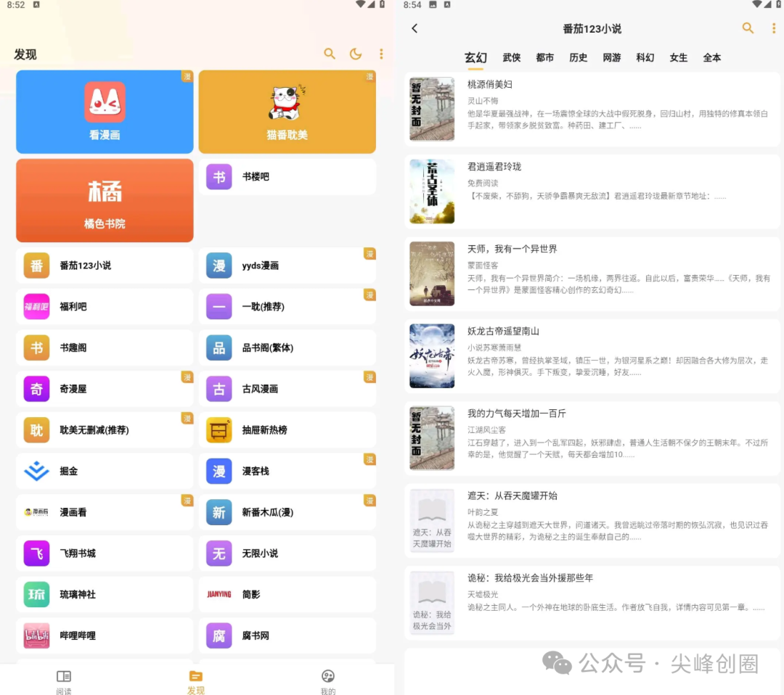Tap the 品书阁(繁体) icon

click(219, 347)
